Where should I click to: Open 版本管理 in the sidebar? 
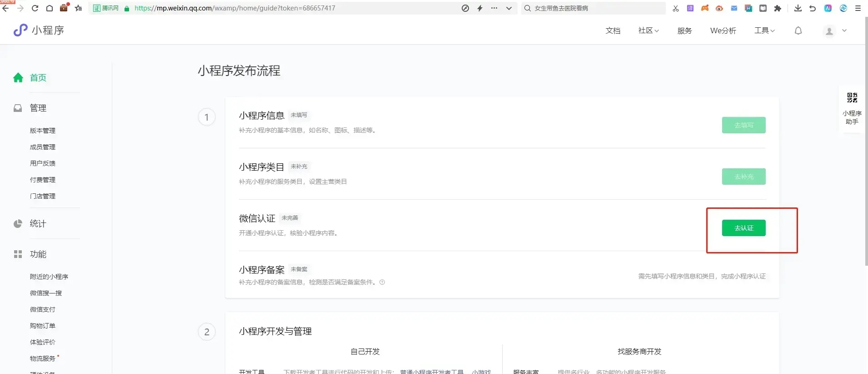(x=43, y=131)
